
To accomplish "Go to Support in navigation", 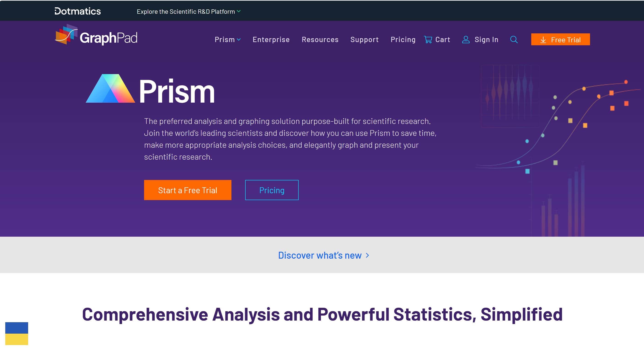I will click(364, 40).
